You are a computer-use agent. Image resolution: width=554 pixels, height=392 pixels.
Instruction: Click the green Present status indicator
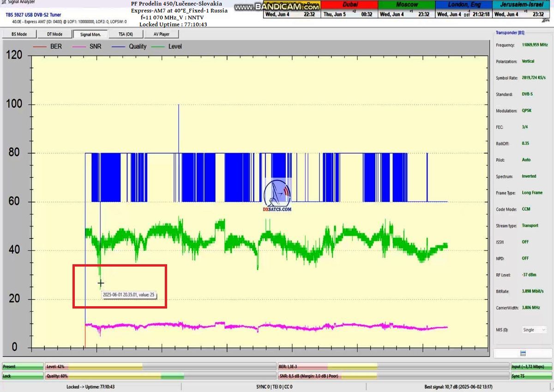pos(22,367)
